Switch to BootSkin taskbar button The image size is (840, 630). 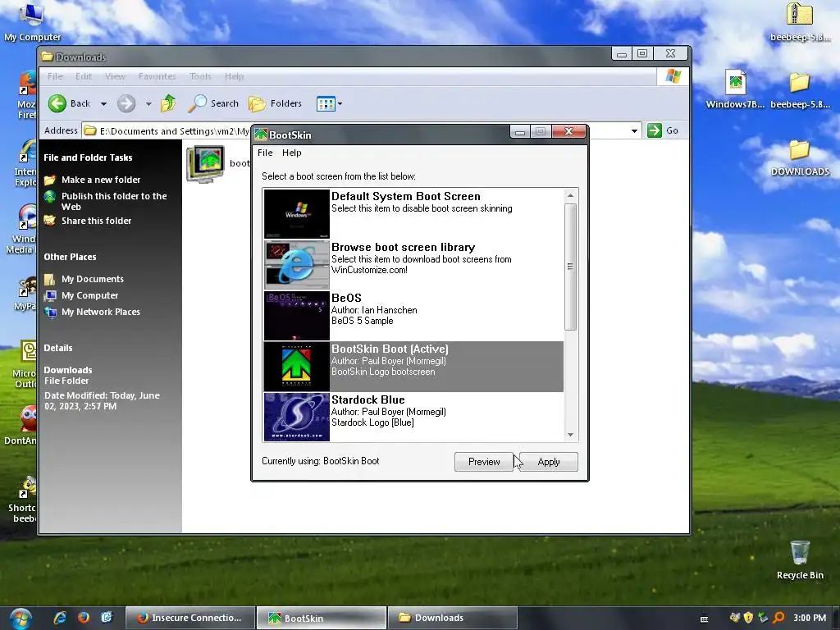(x=321, y=618)
